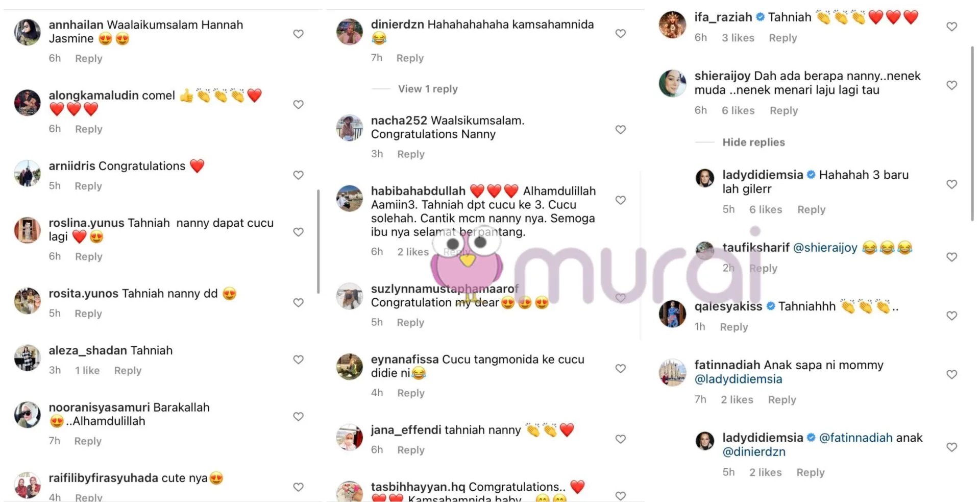Image resolution: width=980 pixels, height=502 pixels.
Task: Expand View 1 reply under dinierdzn
Action: coord(428,89)
